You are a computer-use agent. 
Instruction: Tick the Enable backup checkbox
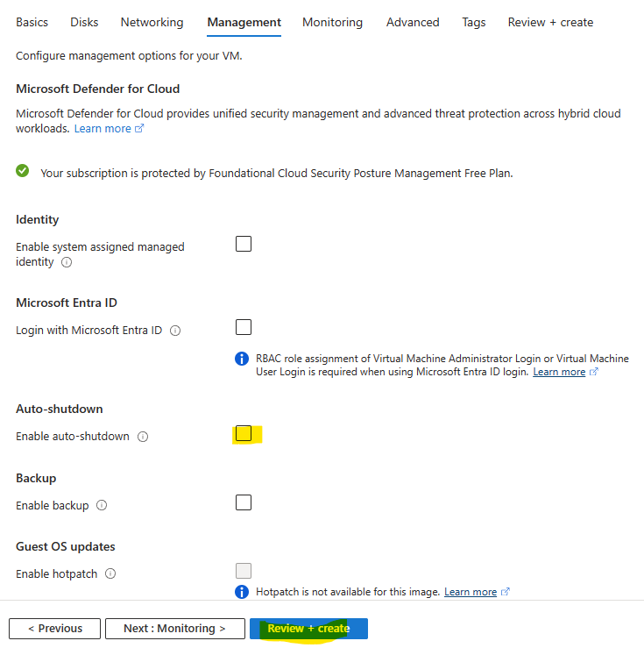click(244, 502)
